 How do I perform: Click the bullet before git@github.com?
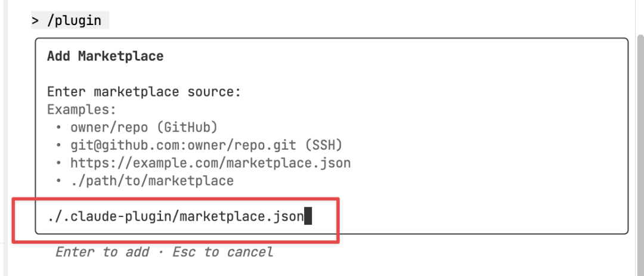59,145
